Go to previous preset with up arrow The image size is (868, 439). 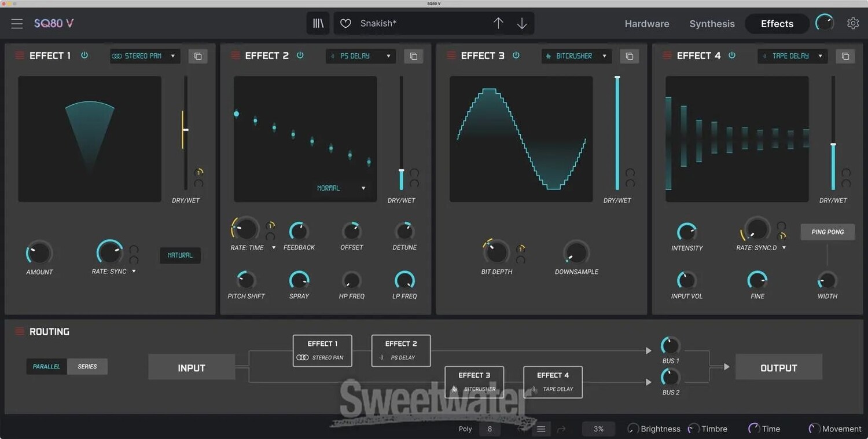498,24
